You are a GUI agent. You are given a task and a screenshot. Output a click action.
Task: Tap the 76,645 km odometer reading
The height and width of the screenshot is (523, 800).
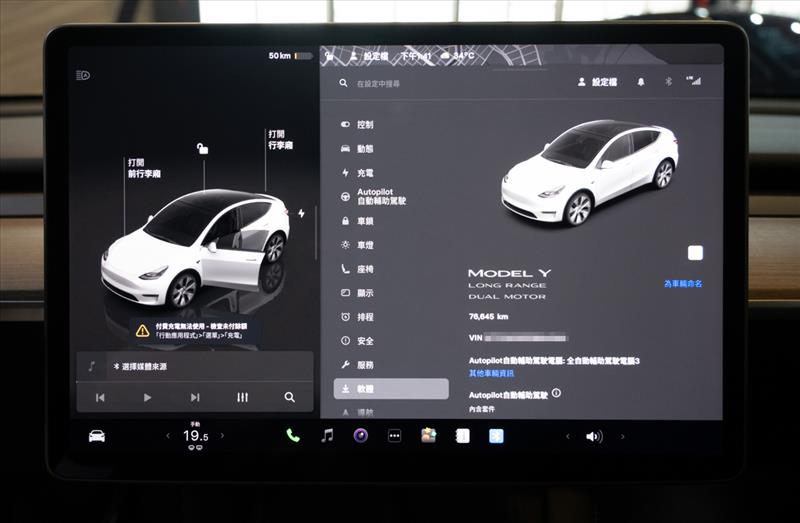coord(488,317)
